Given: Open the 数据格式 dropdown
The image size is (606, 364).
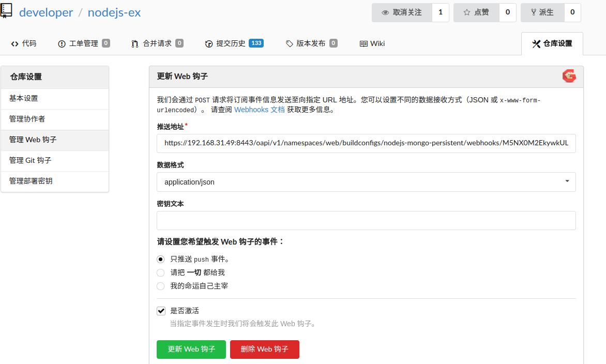Looking at the screenshot, I should pos(366,181).
